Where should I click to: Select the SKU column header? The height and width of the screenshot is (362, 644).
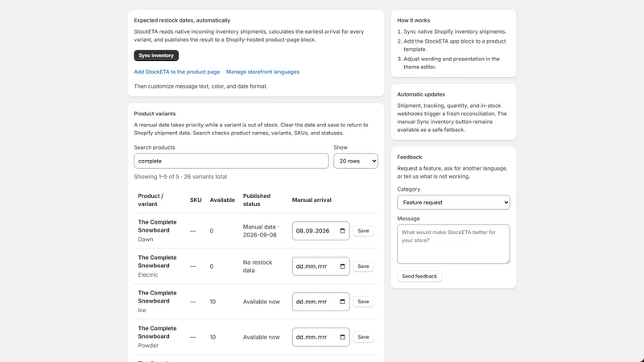(196, 200)
